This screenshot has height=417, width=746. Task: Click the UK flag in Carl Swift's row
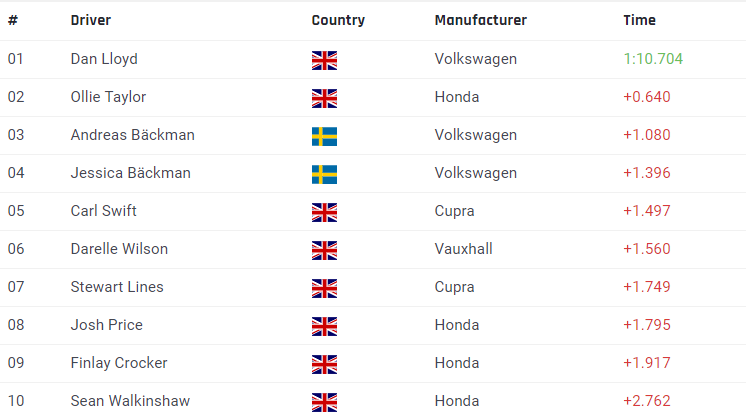(x=324, y=212)
